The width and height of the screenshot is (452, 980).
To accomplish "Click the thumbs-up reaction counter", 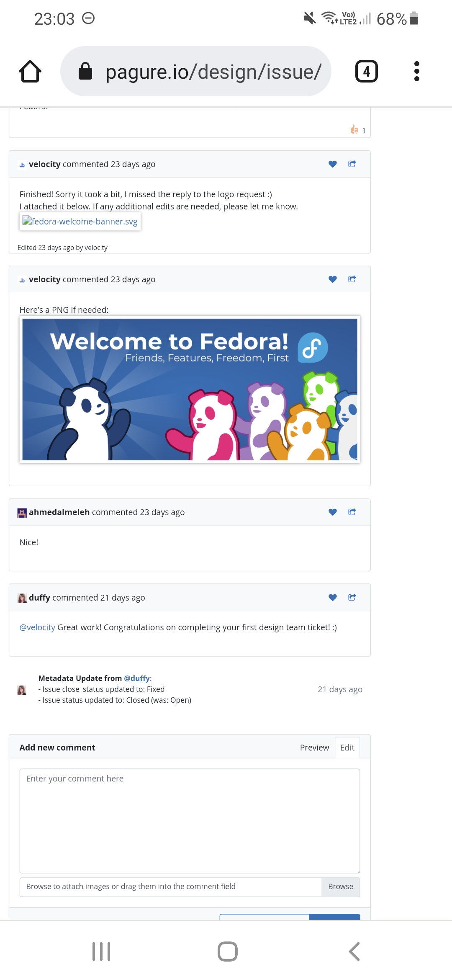I will point(358,130).
